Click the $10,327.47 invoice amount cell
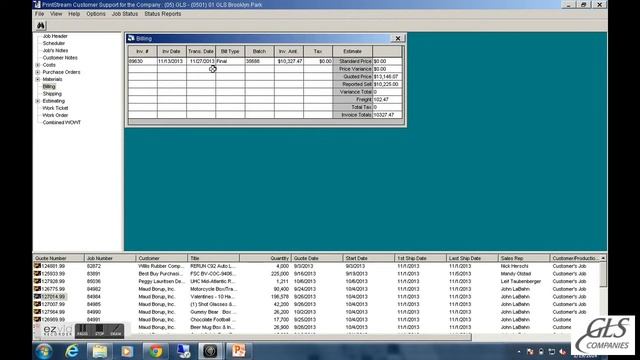640x360 pixels. pyautogui.click(x=289, y=61)
